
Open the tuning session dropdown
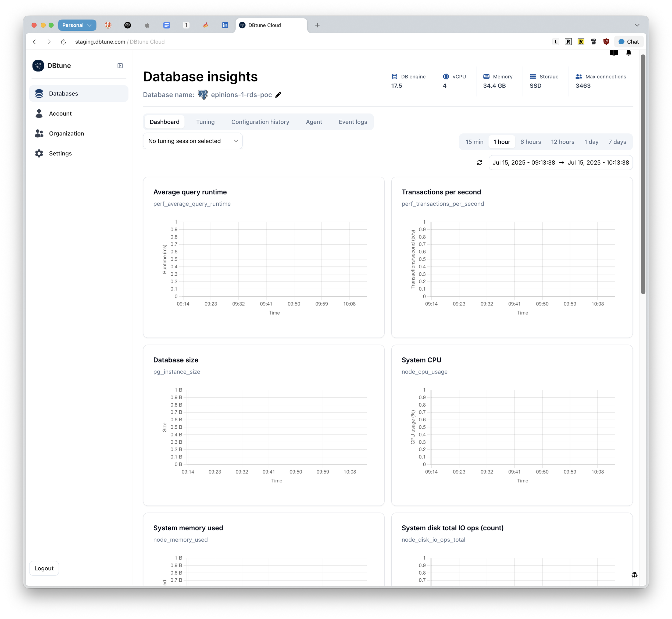coord(192,141)
